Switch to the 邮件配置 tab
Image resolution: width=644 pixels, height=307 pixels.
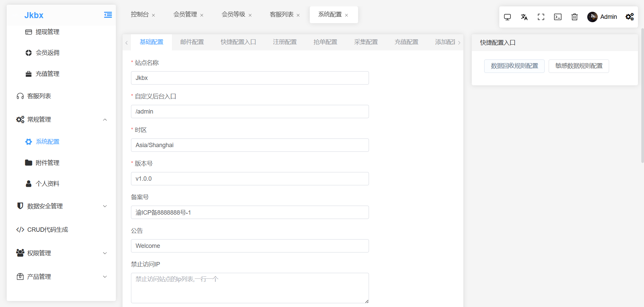[192, 42]
